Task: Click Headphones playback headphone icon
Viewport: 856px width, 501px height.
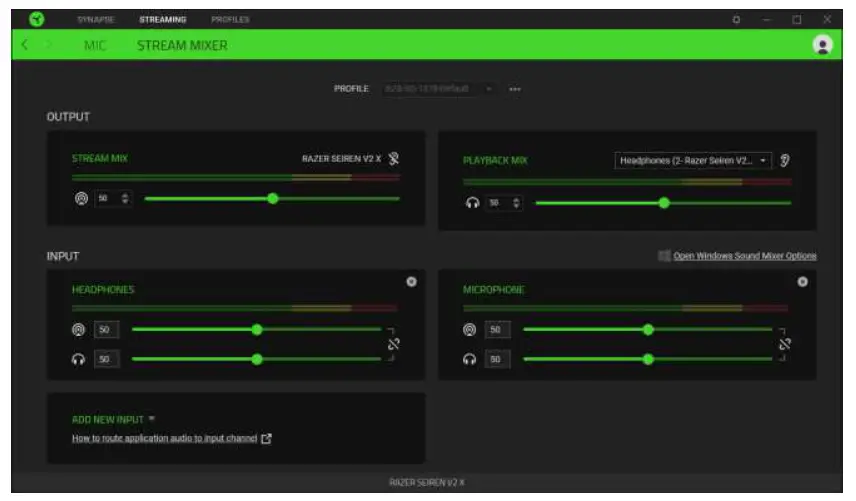Action: 79,359
